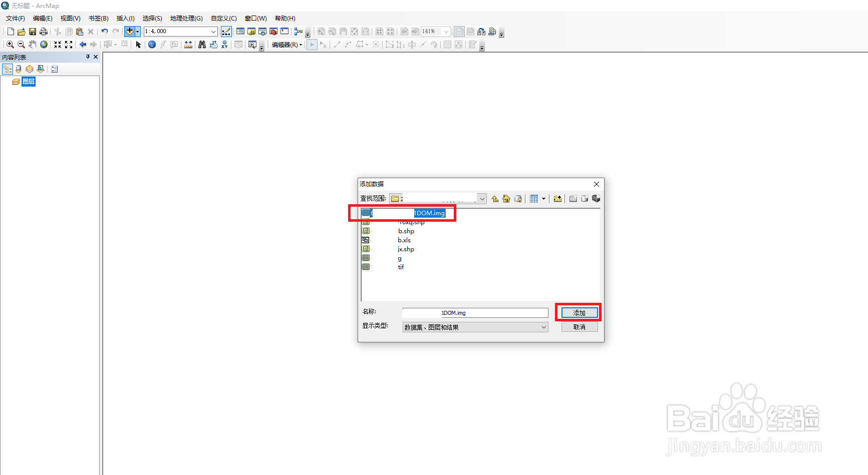Open the Editor Toolbar icon

(226, 32)
